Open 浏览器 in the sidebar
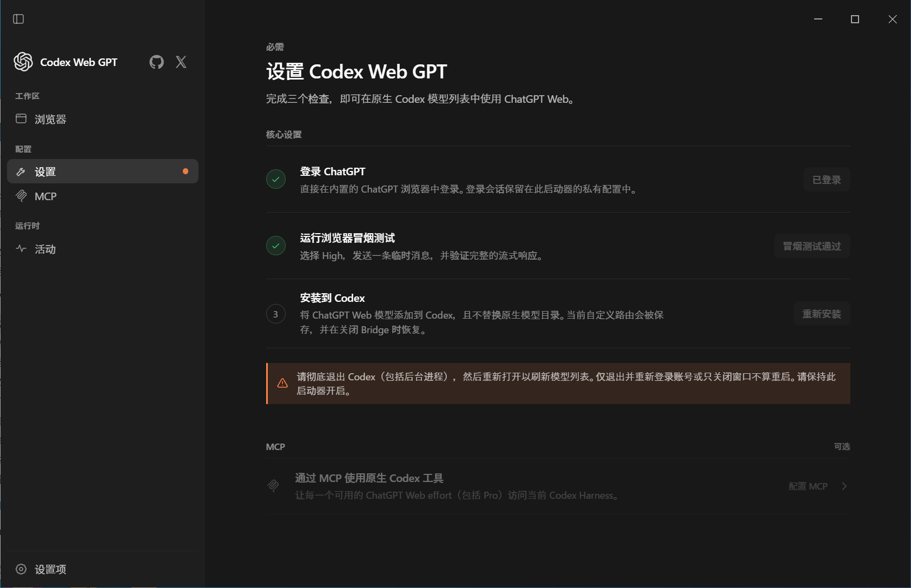Viewport: 911px width, 588px height. 103,119
